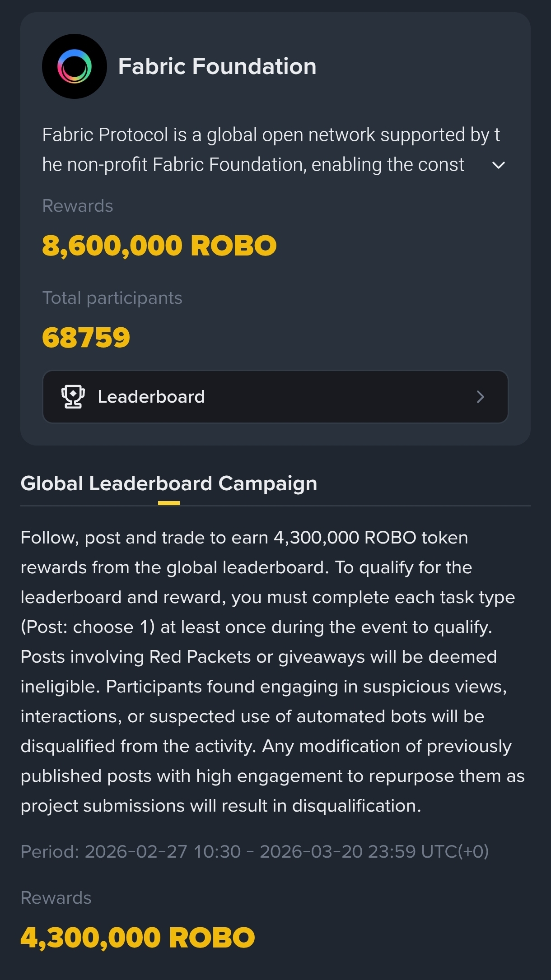The image size is (551, 980).
Task: Click the 8,600,000 ROBO reward amount
Action: pyautogui.click(x=159, y=246)
